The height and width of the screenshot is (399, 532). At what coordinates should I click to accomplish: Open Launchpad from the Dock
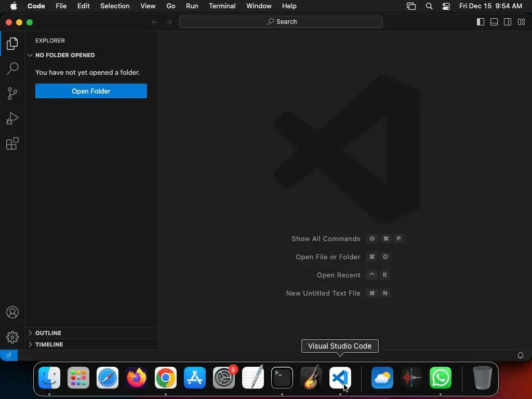pos(78,378)
